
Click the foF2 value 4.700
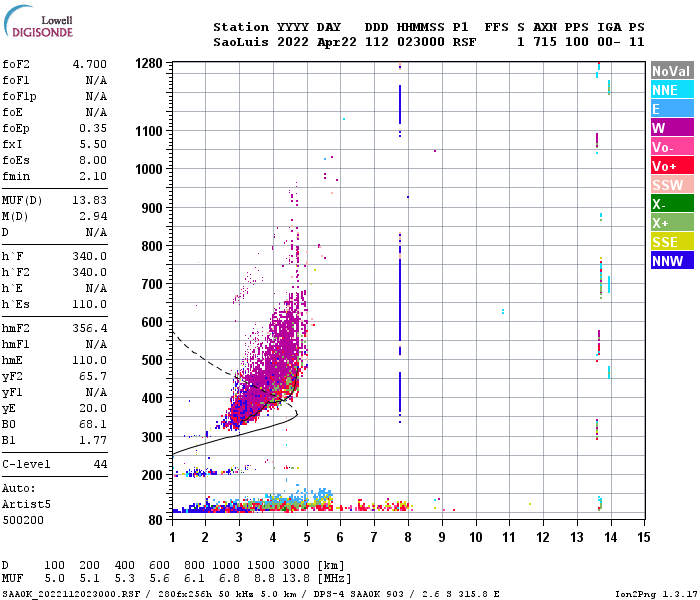click(x=90, y=64)
